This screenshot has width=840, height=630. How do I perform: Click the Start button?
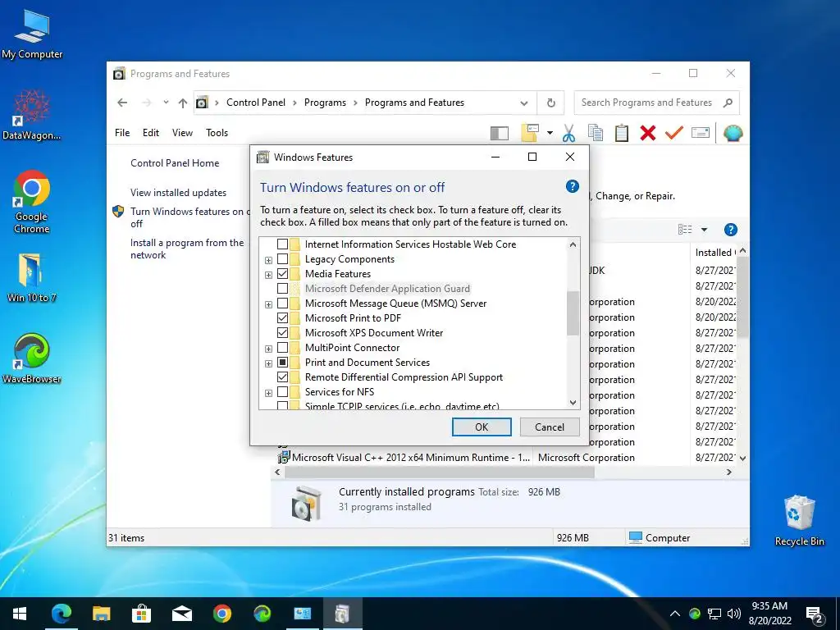pyautogui.click(x=20, y=614)
